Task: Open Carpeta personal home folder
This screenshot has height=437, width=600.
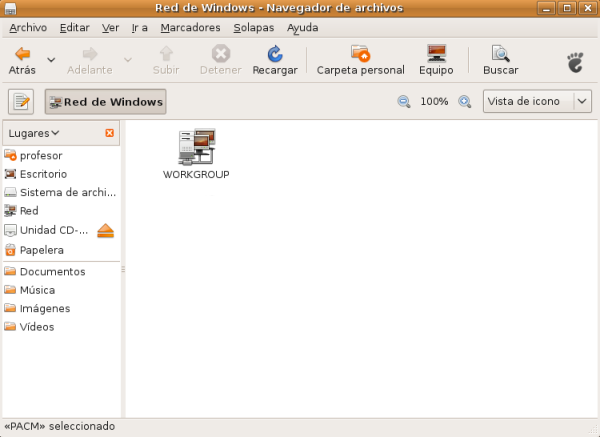Action: [x=360, y=60]
